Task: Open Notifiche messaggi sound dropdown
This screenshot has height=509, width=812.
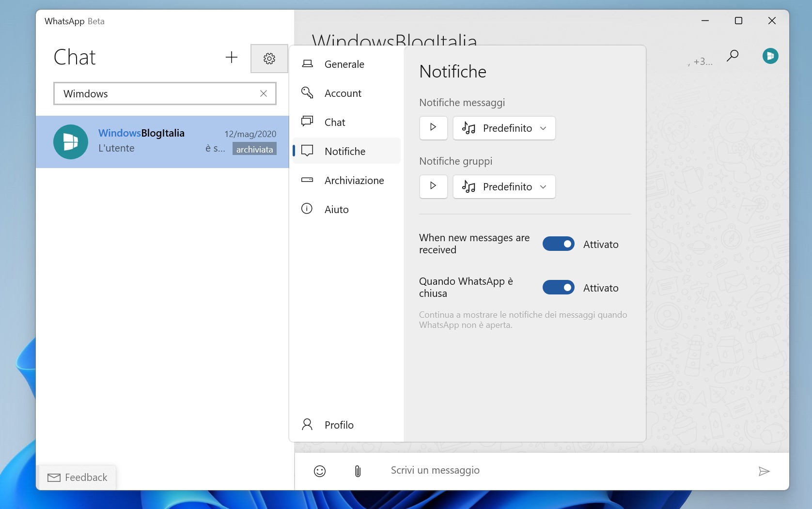Action: [504, 128]
